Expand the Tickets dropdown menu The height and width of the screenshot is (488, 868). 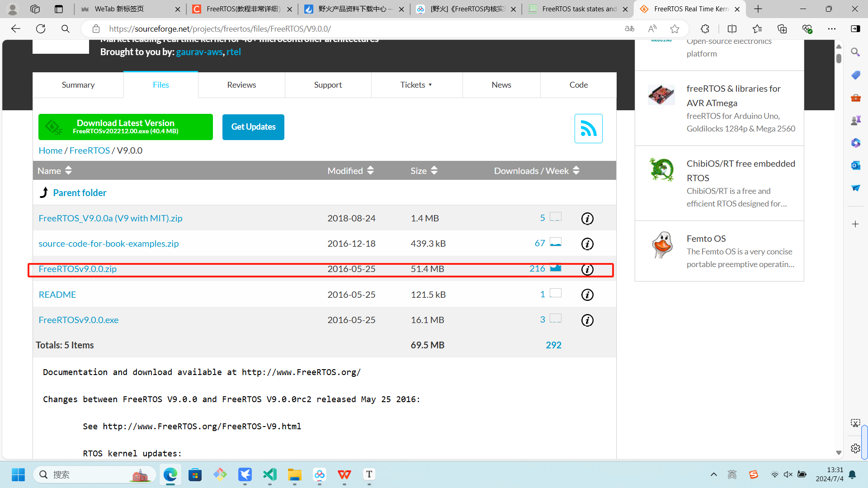[x=416, y=85]
